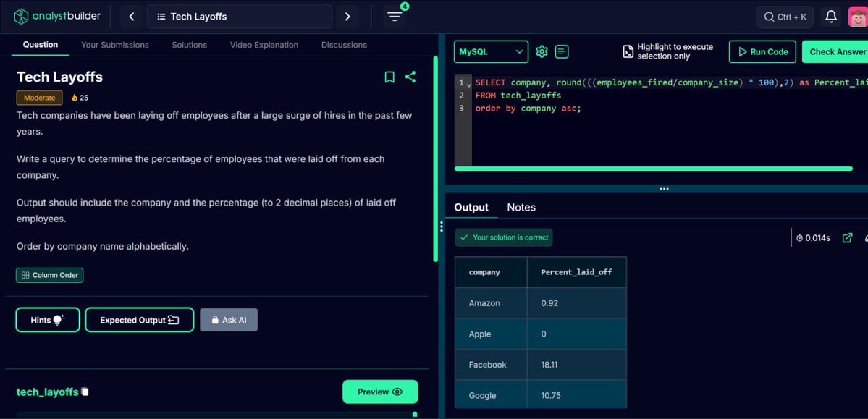Go to the next question arrow
The height and width of the screenshot is (419, 868).
click(347, 17)
